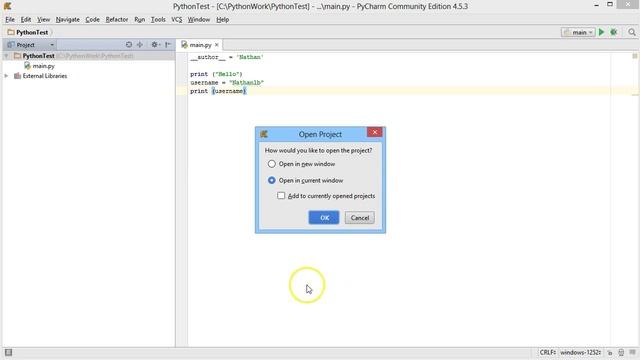Cancel the Open Project dialog
Viewport: 640px width, 360px height.
pyautogui.click(x=360, y=218)
